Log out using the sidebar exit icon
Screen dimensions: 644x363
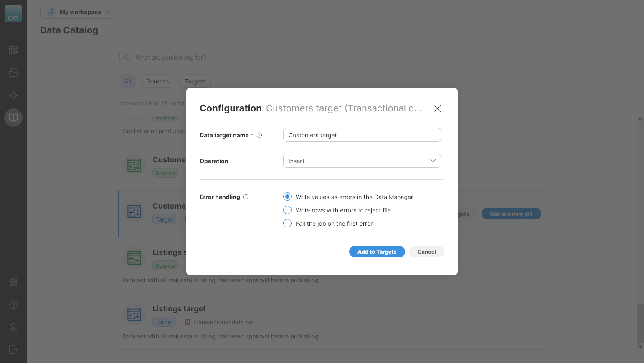tap(13, 350)
